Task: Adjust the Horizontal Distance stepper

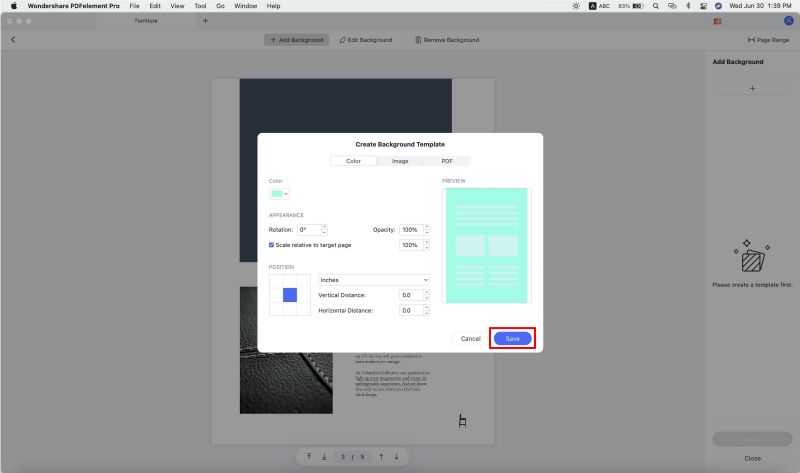Action: [427, 310]
